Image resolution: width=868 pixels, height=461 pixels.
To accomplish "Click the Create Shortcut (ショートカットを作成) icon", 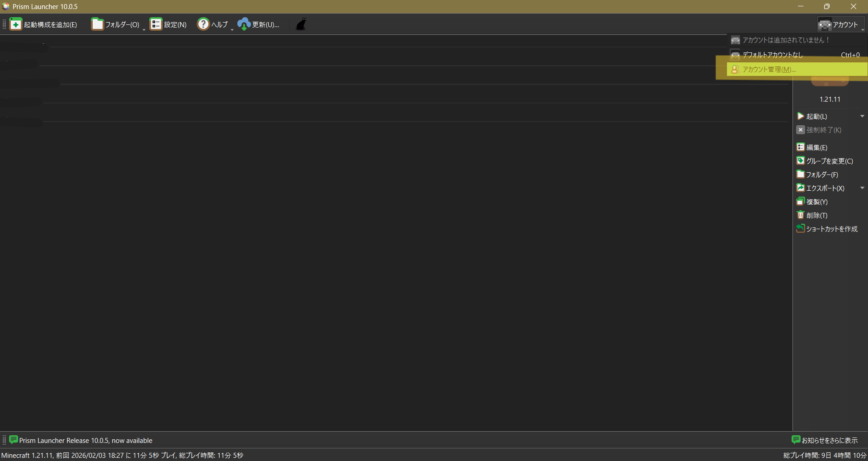I will click(x=801, y=229).
